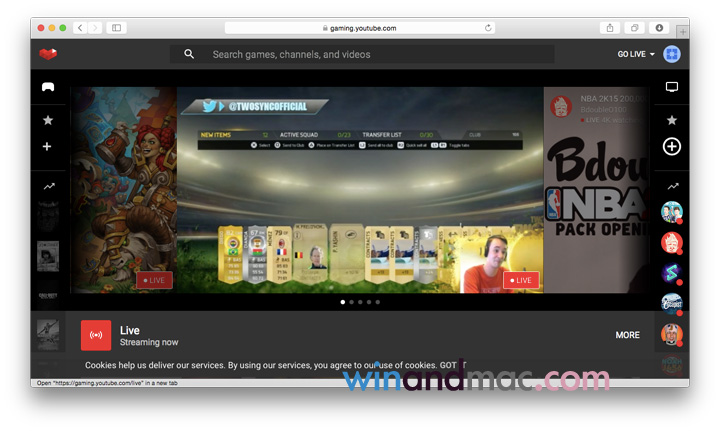Open the user account avatar
Viewport: 720px width, 431px height.
pos(672,54)
